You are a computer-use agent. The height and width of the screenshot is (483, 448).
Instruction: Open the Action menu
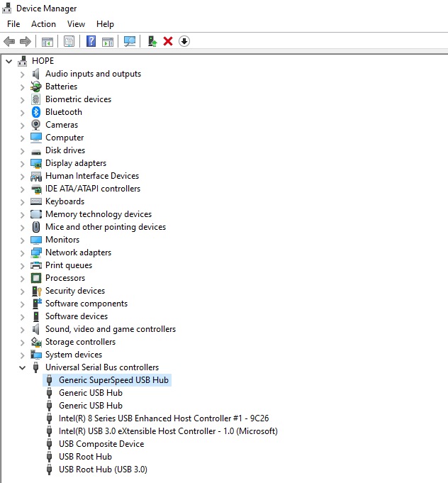(43, 24)
